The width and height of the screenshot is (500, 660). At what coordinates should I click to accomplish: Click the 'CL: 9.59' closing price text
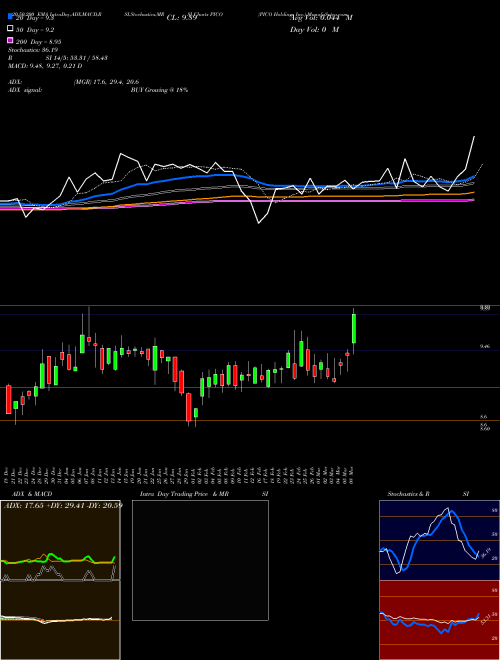click(x=182, y=18)
